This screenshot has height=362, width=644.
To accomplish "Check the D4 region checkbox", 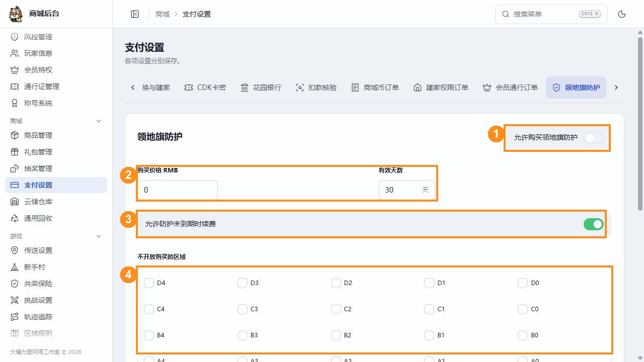I will (149, 283).
